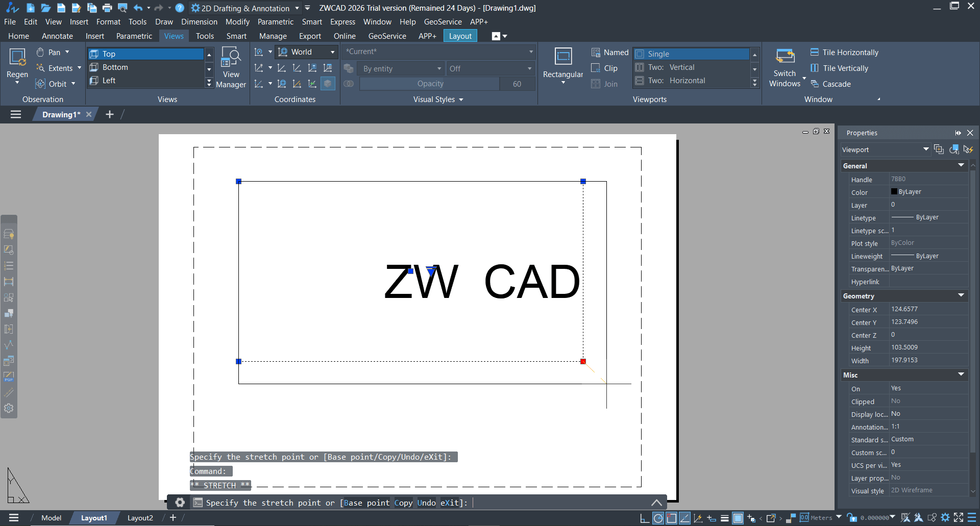The image size is (980, 526).
Task: Switch to the Layout ribbon tab
Action: pyautogui.click(x=460, y=36)
